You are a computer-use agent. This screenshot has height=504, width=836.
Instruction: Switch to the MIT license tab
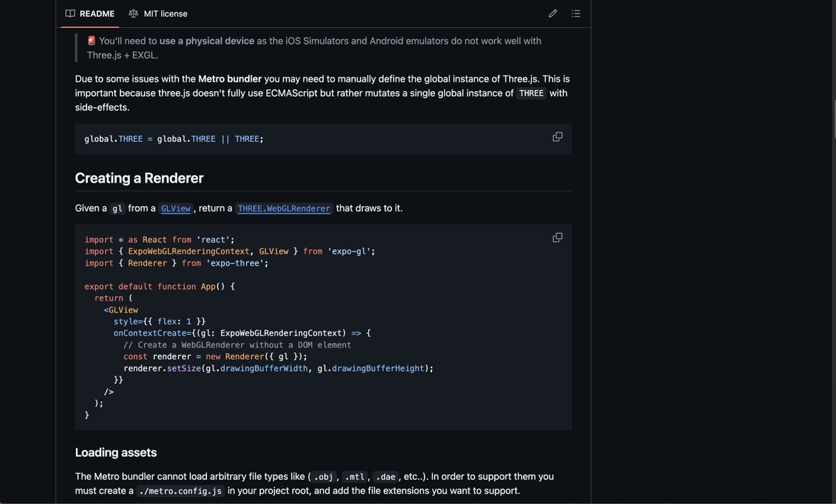[158, 13]
